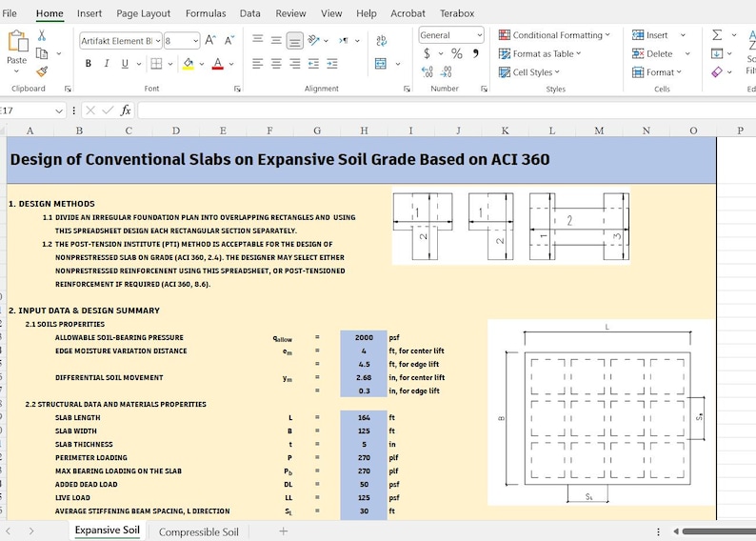The height and width of the screenshot is (541, 756).
Task: Toggle Italic formatting
Action: point(107,63)
